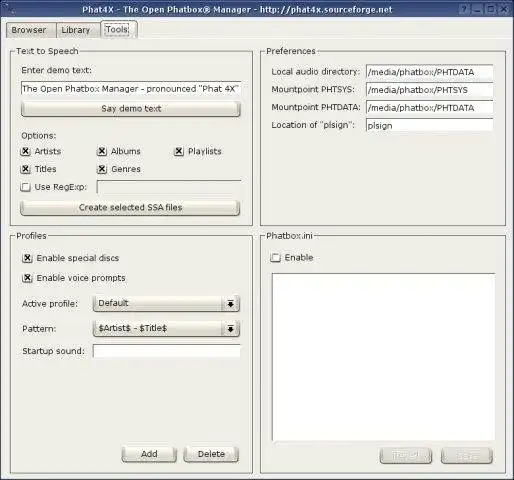Image resolution: width=514 pixels, height=480 pixels.
Task: Open the Library tab
Action: pos(78,30)
